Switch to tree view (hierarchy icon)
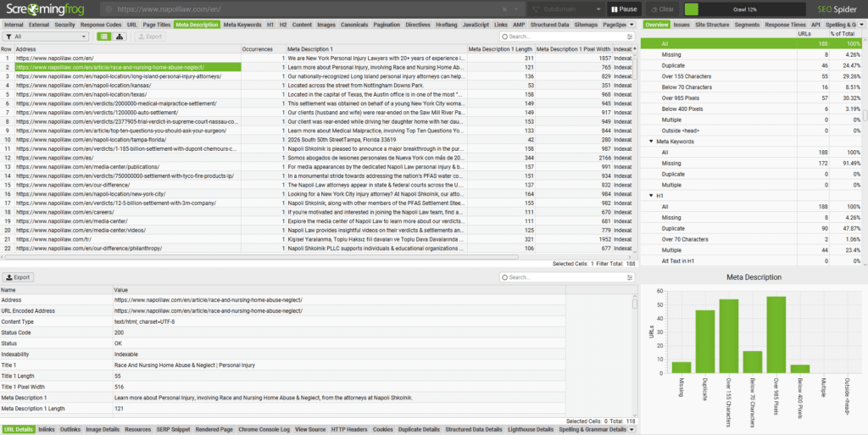Image resolution: width=868 pixels, height=435 pixels. pyautogui.click(x=119, y=36)
